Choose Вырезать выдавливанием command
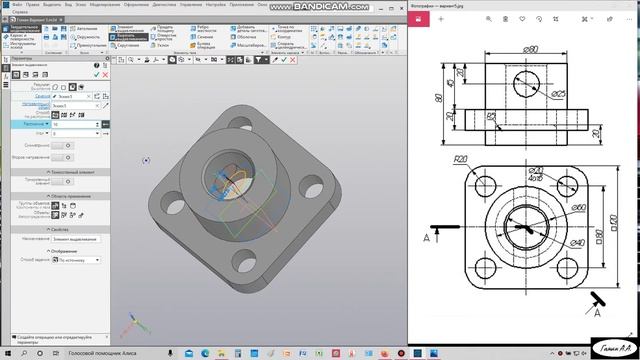 [x=128, y=37]
